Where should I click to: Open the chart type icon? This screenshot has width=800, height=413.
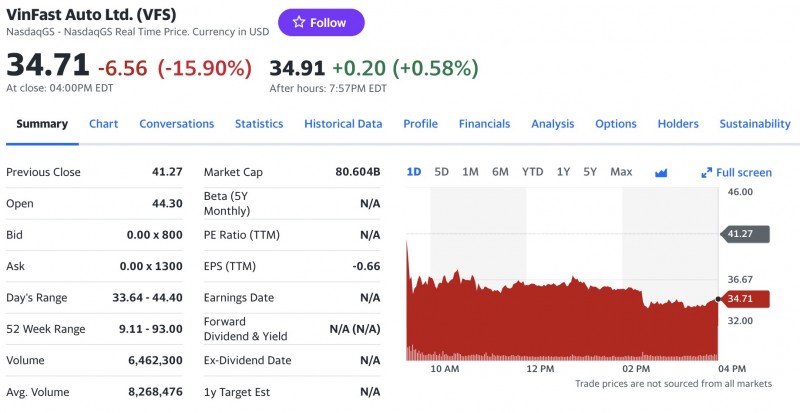tap(661, 172)
